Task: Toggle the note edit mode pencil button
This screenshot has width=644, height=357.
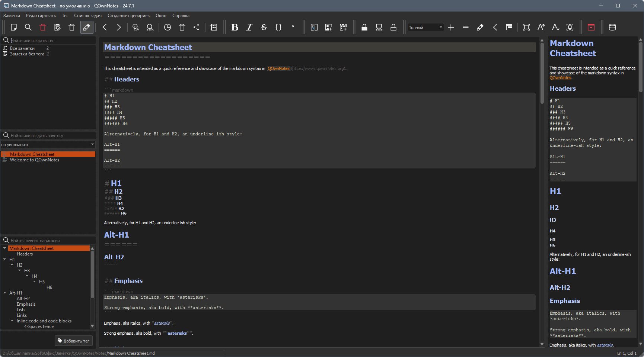Action: tap(86, 27)
